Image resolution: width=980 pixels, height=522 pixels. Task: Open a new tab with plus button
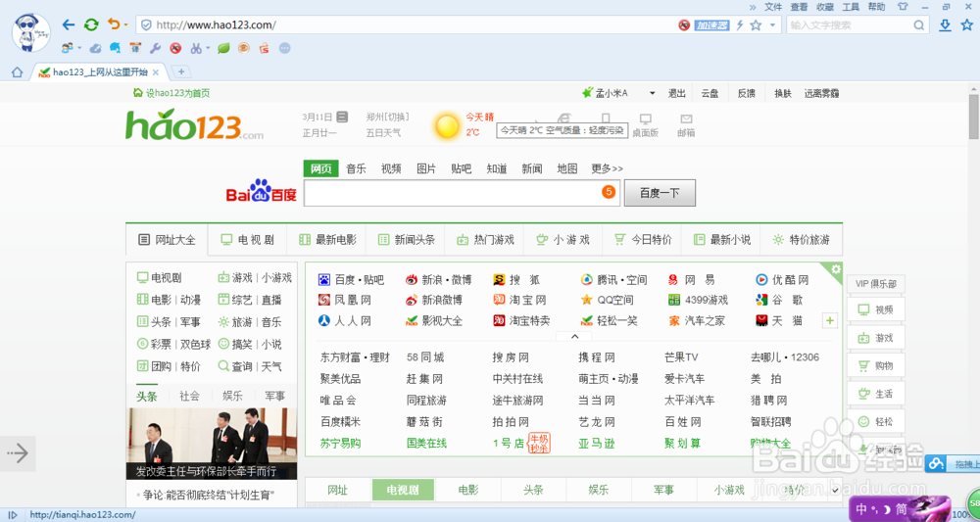tap(180, 71)
